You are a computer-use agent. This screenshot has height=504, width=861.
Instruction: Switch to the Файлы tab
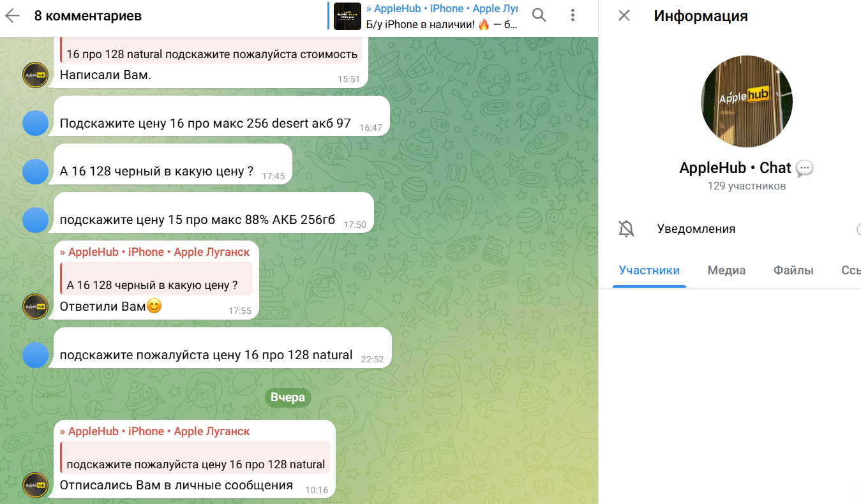point(793,271)
